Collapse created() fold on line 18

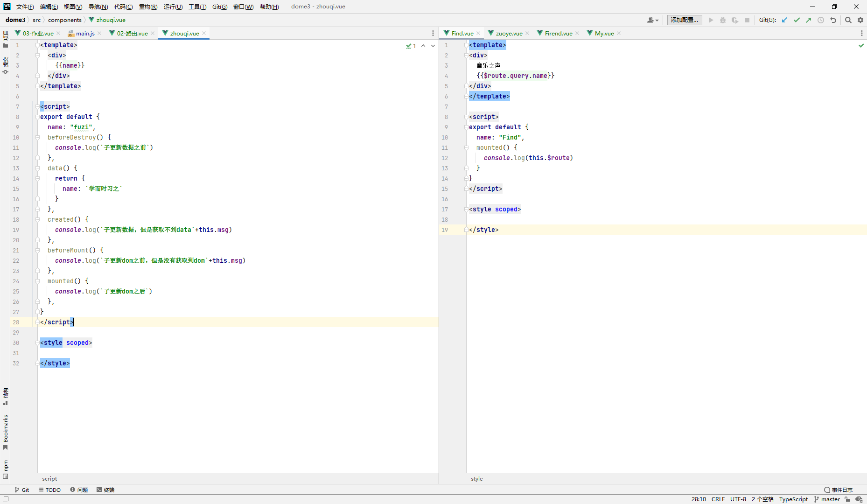tap(37, 219)
